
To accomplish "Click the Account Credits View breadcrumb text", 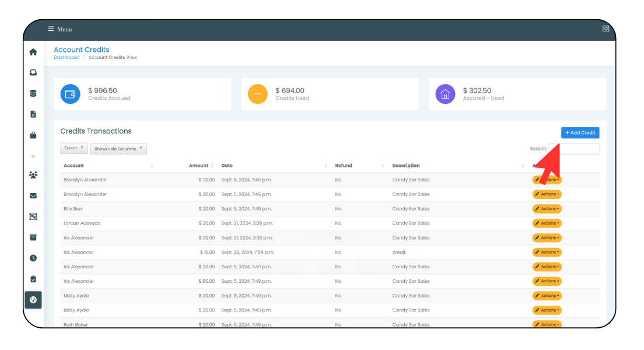I will pyautogui.click(x=113, y=58).
